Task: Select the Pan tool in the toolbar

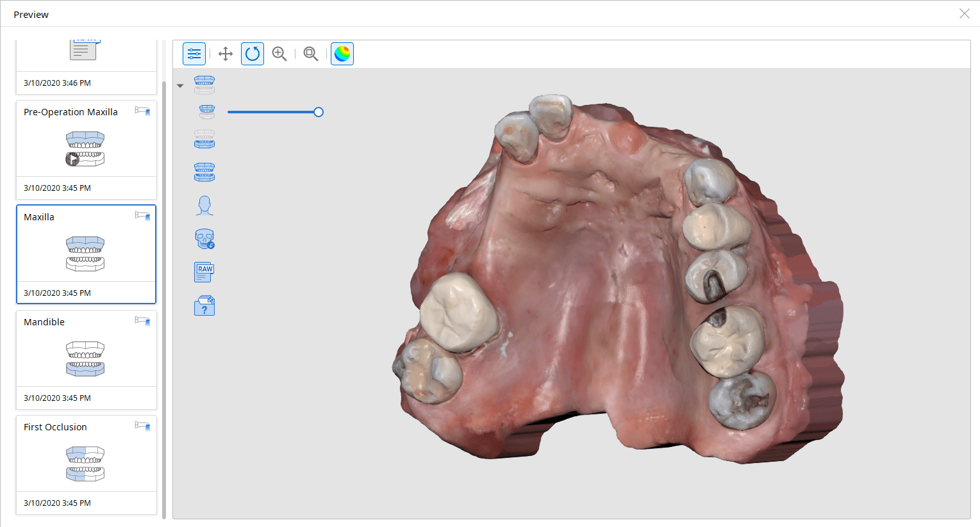Action: point(225,53)
